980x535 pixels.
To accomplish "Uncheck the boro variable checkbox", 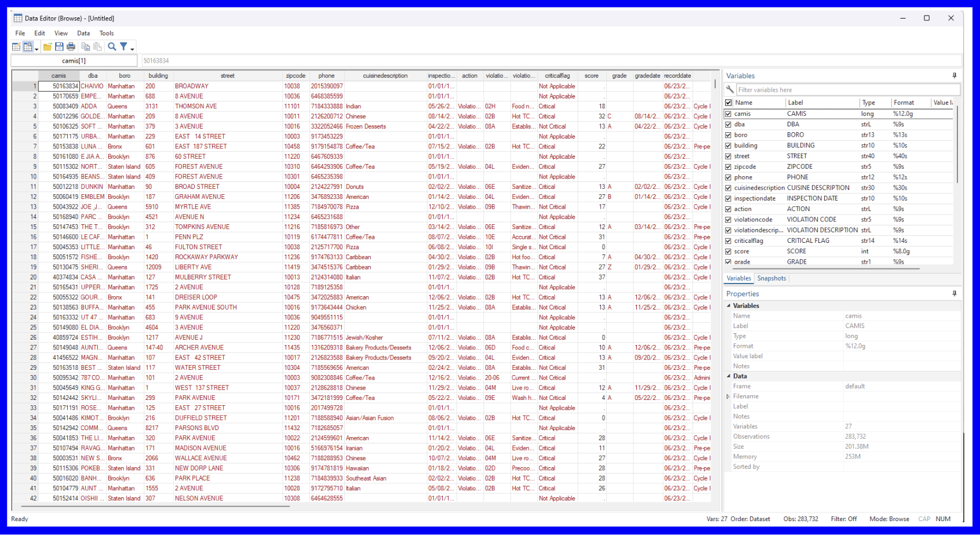I will coord(728,135).
